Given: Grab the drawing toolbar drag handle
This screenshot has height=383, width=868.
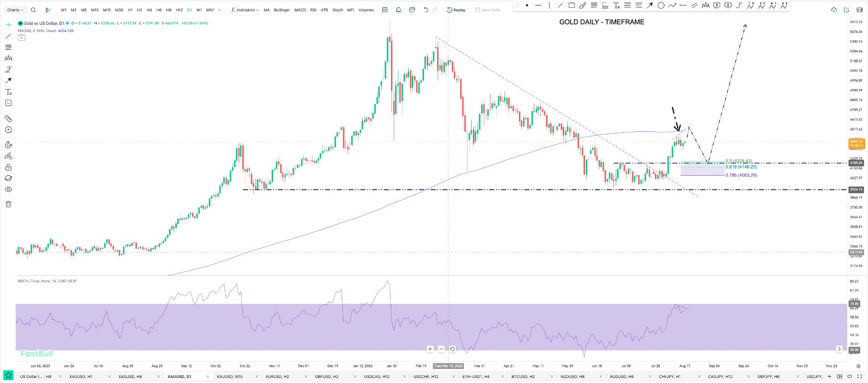Looking at the screenshot, I should [x=518, y=5].
